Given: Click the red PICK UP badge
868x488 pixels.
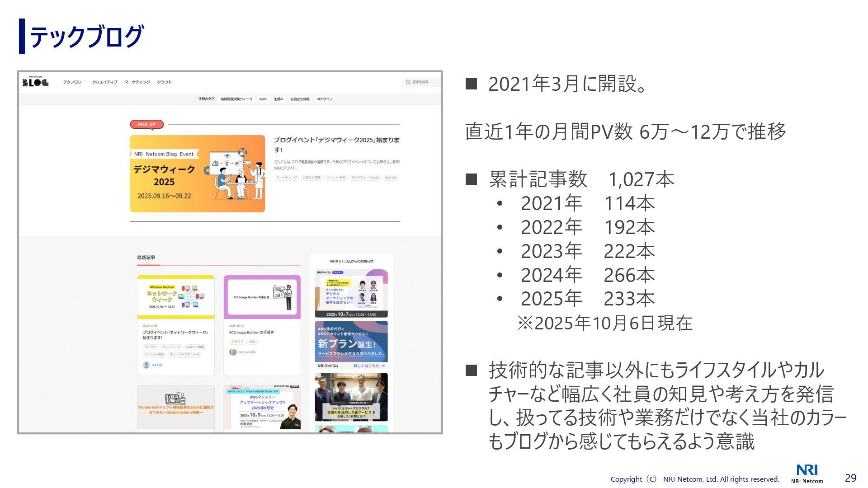Looking at the screenshot, I should coord(146,124).
